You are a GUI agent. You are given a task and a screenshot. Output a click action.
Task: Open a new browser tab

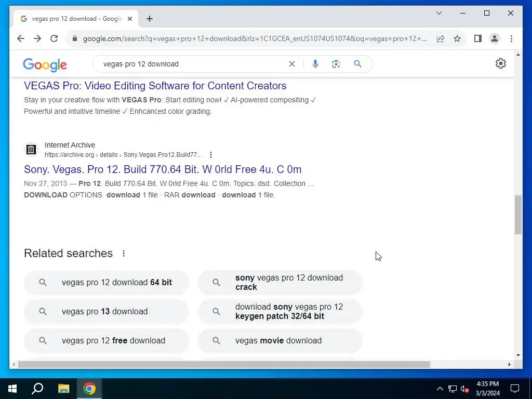point(150,19)
